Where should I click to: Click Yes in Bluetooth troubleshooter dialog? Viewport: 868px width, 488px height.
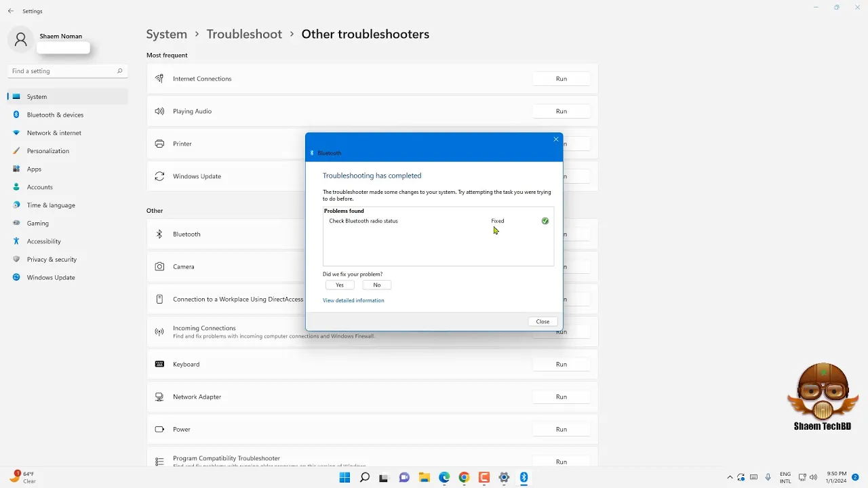[340, 285]
